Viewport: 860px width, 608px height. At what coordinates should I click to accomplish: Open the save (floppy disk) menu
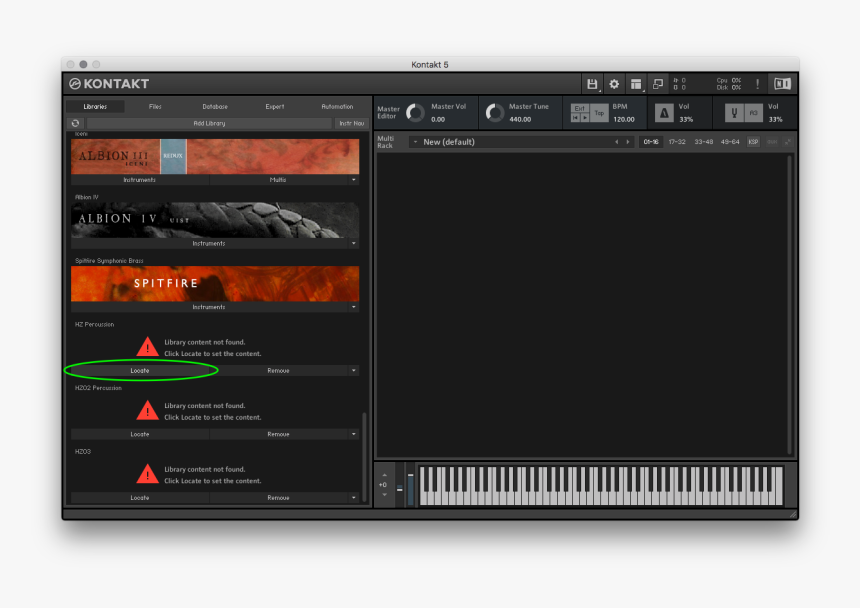(x=592, y=84)
